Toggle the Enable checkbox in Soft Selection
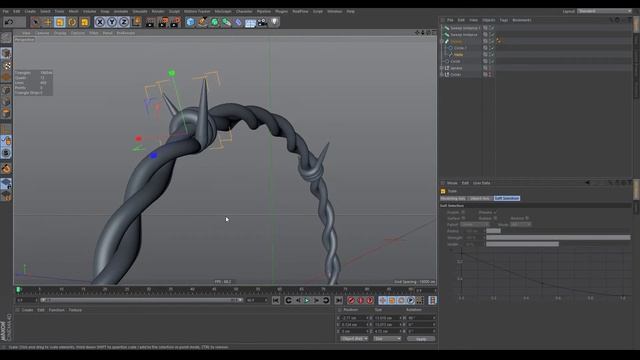640x360 pixels. [463, 212]
